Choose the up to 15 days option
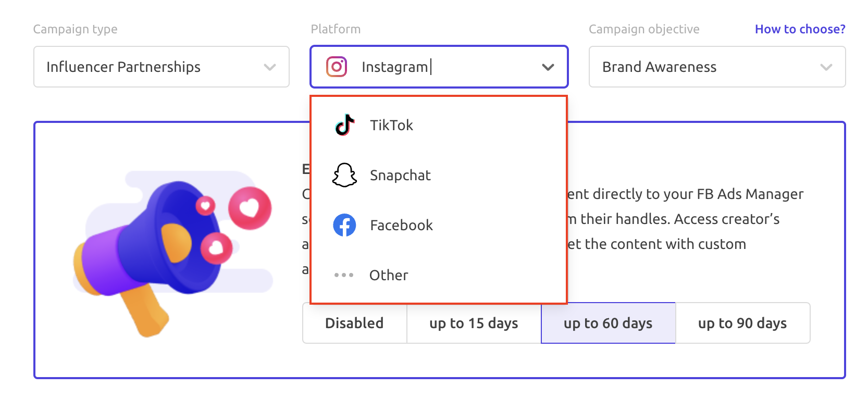The image size is (868, 400). pyautogui.click(x=474, y=323)
